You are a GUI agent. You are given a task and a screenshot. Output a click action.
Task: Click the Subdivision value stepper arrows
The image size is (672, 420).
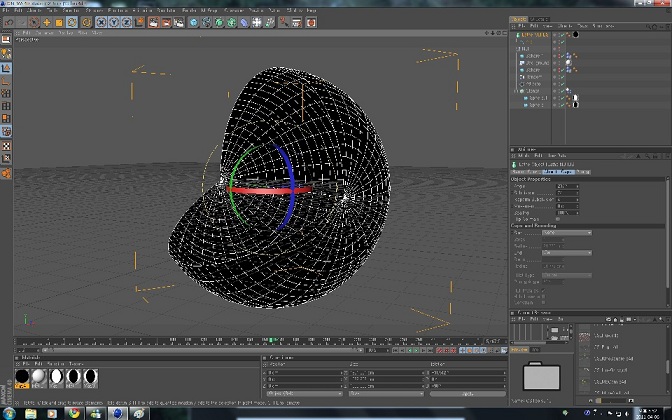tap(577, 193)
